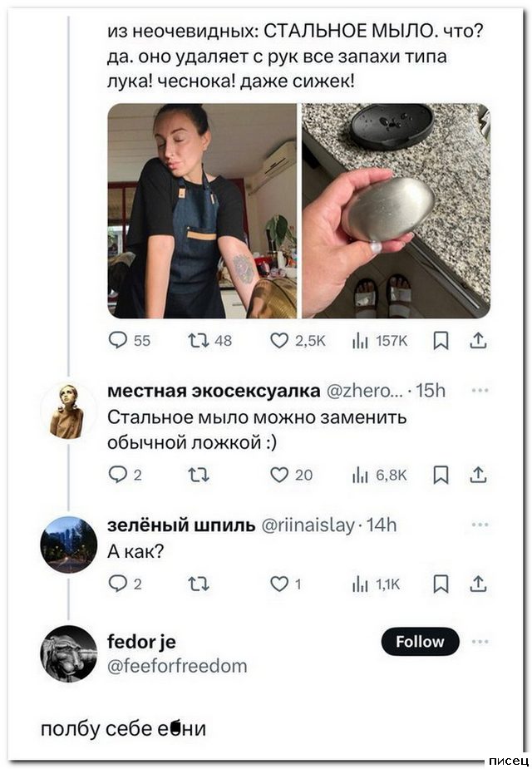
Task: Open more options for зелёный шпиль's reply
Action: coord(480,525)
